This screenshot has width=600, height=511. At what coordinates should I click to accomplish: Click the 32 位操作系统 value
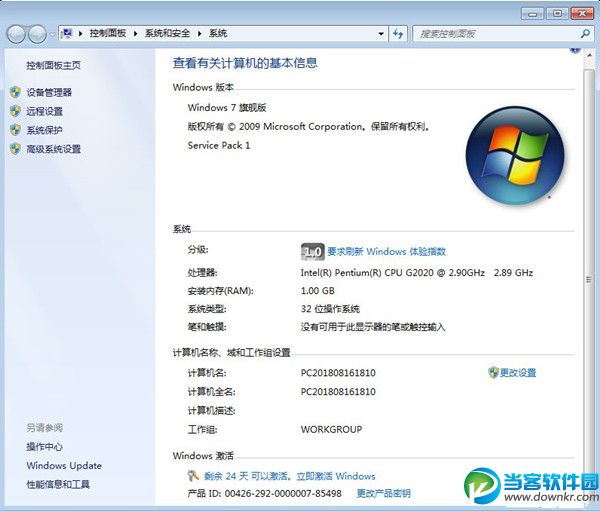[330, 309]
